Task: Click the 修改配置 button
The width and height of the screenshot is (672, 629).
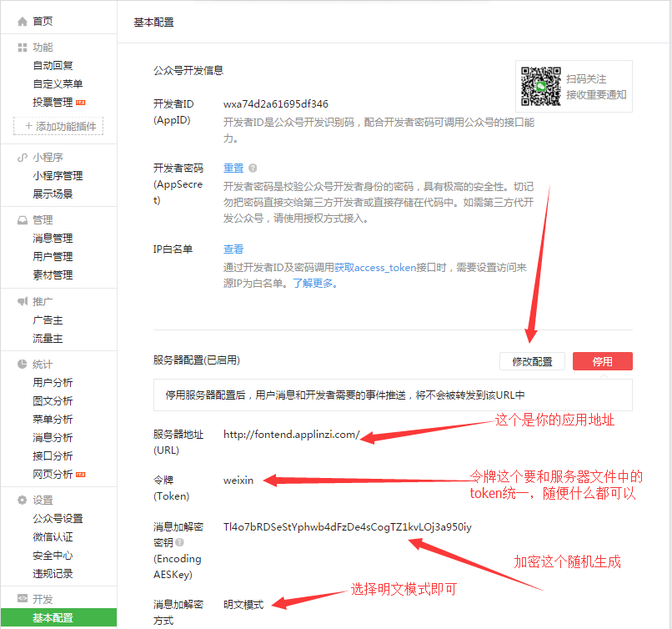Action: click(x=532, y=361)
